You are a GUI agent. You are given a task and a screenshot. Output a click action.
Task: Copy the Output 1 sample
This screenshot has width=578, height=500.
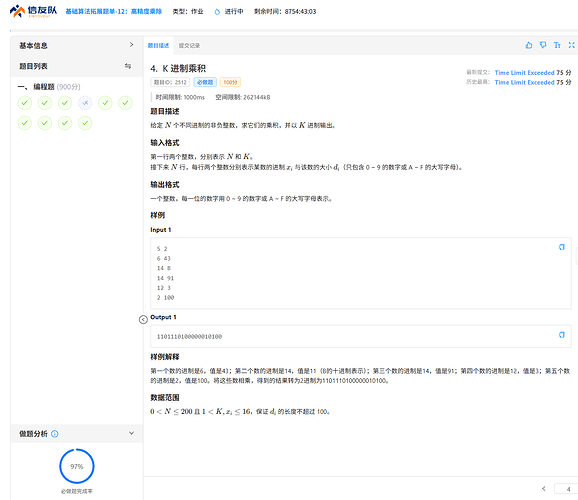tap(561, 335)
